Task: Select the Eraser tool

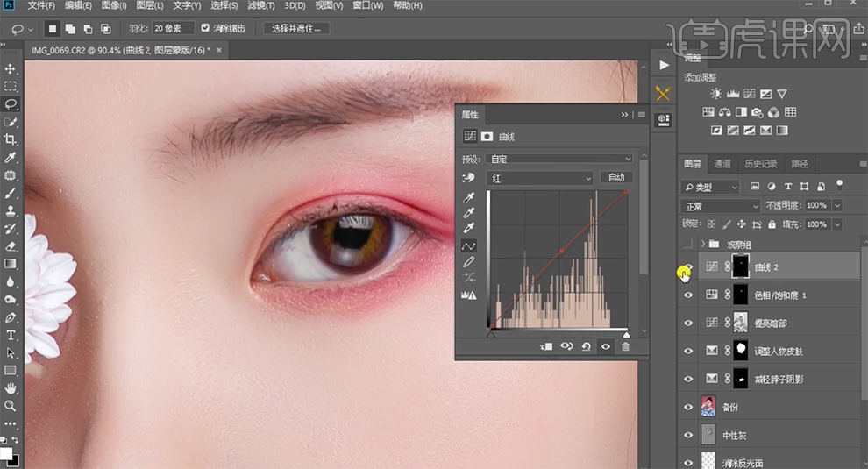Action: [10, 246]
